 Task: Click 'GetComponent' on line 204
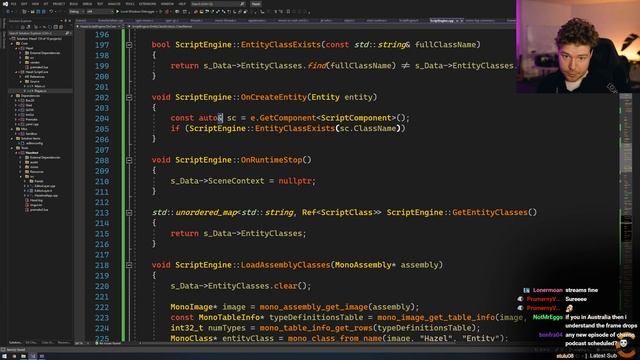click(287, 118)
